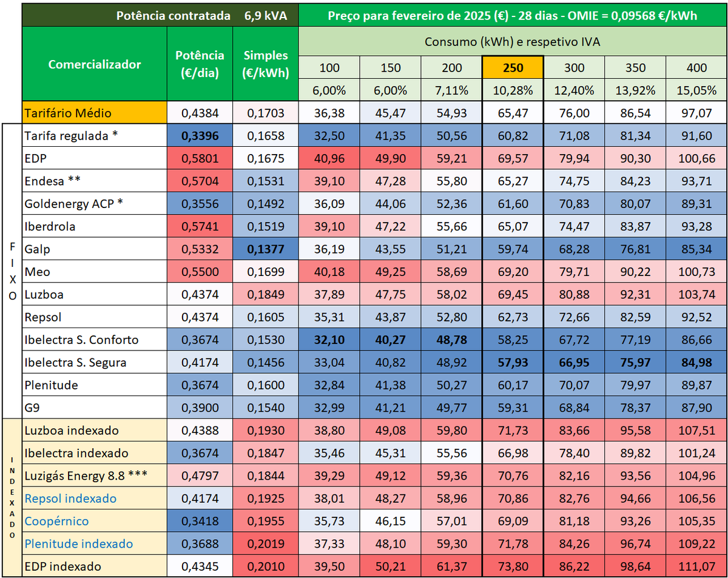Click the 40,27 price in the 150 kWh column

click(x=391, y=340)
